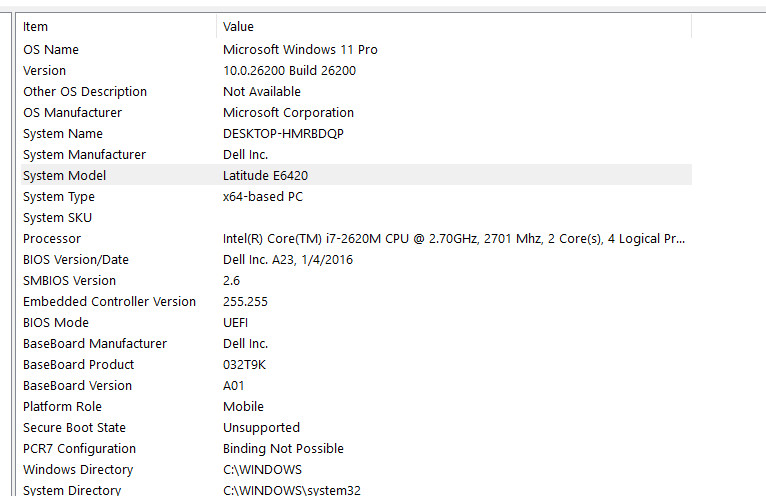Click the UEFI value
This screenshot has width=766, height=496.
235,323
